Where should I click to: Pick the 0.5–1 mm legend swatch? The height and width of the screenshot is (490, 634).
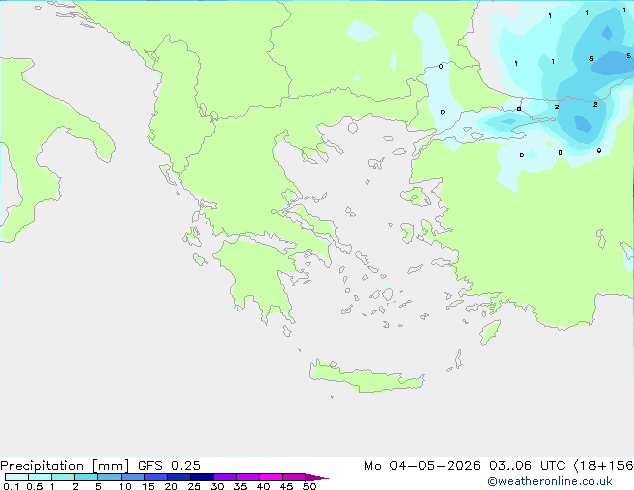coord(40,477)
